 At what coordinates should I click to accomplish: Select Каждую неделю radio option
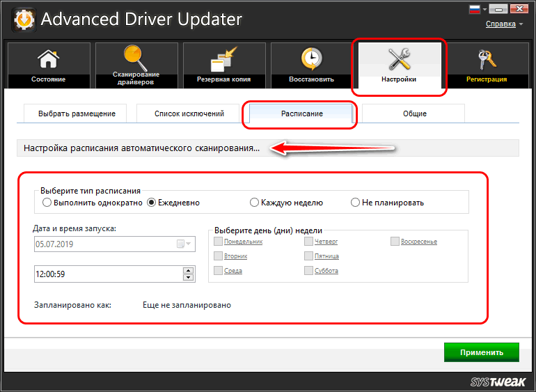pos(254,203)
